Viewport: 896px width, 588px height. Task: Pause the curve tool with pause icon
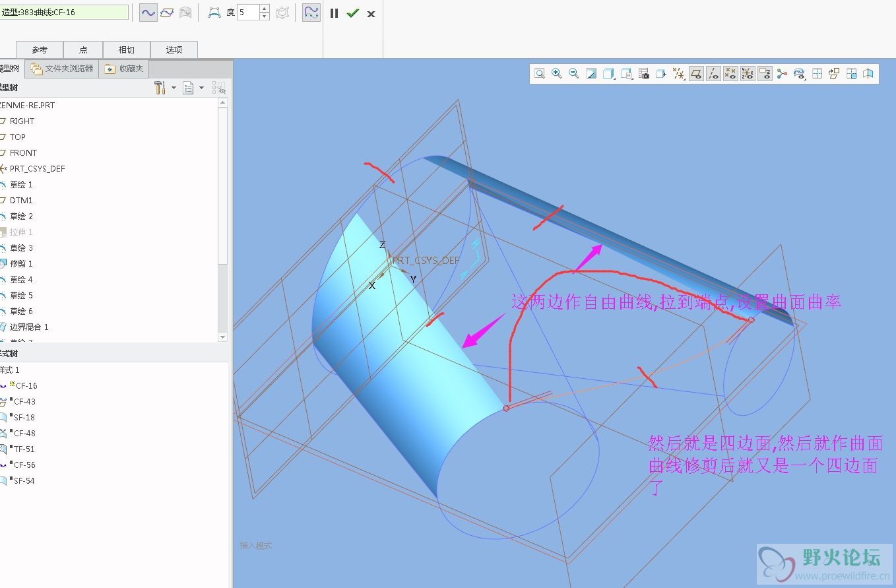pyautogui.click(x=335, y=13)
